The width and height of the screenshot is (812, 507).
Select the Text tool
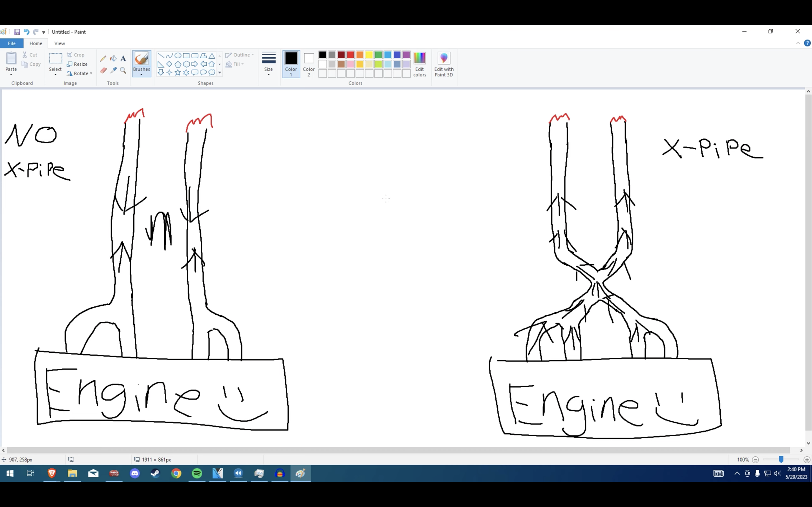(123, 59)
